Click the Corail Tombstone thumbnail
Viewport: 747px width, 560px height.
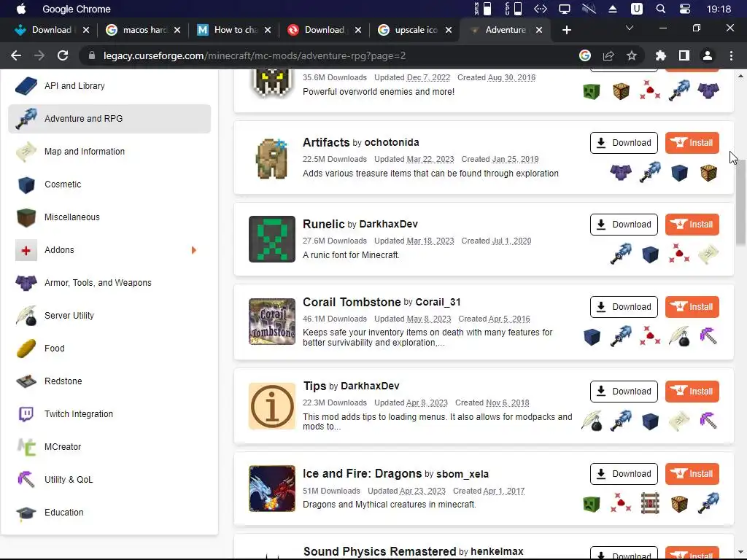pyautogui.click(x=272, y=322)
